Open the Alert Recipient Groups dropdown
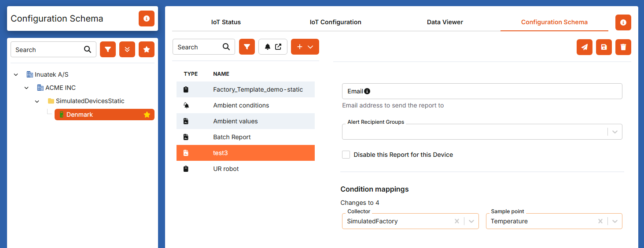Screen dimensions: 644x248 tap(615, 132)
